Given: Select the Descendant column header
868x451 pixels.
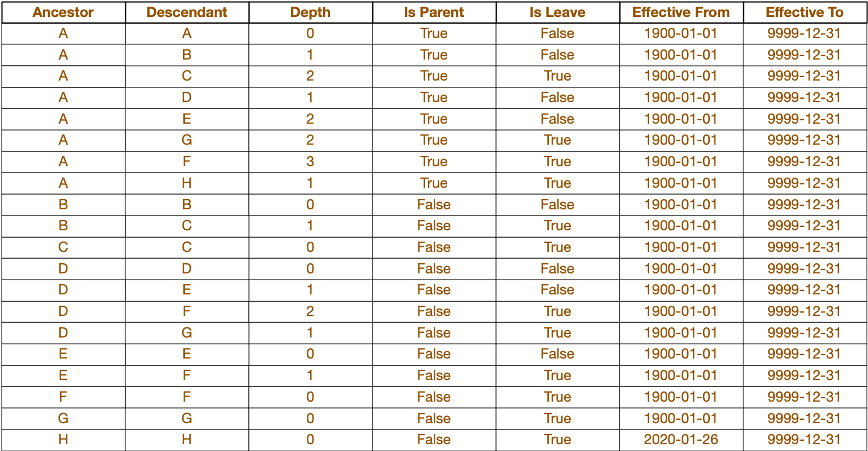Looking at the screenshot, I should pyautogui.click(x=187, y=12).
